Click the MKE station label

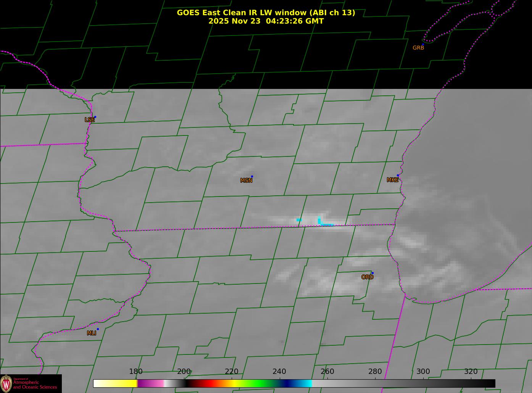(392, 180)
